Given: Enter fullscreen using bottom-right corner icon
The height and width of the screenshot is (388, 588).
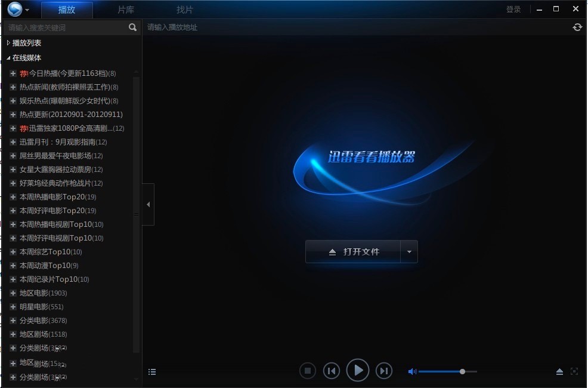Looking at the screenshot, I should 574,371.
